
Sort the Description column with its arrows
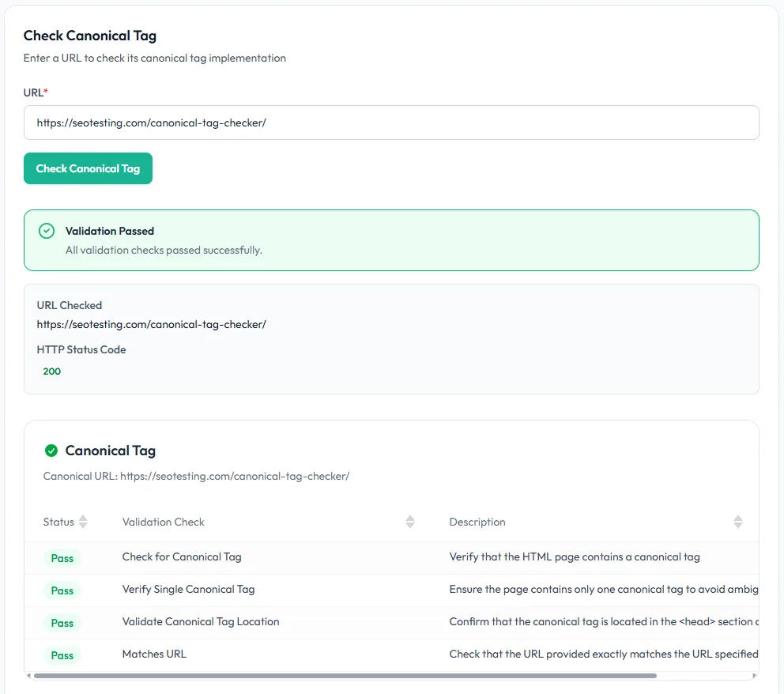coord(738,522)
